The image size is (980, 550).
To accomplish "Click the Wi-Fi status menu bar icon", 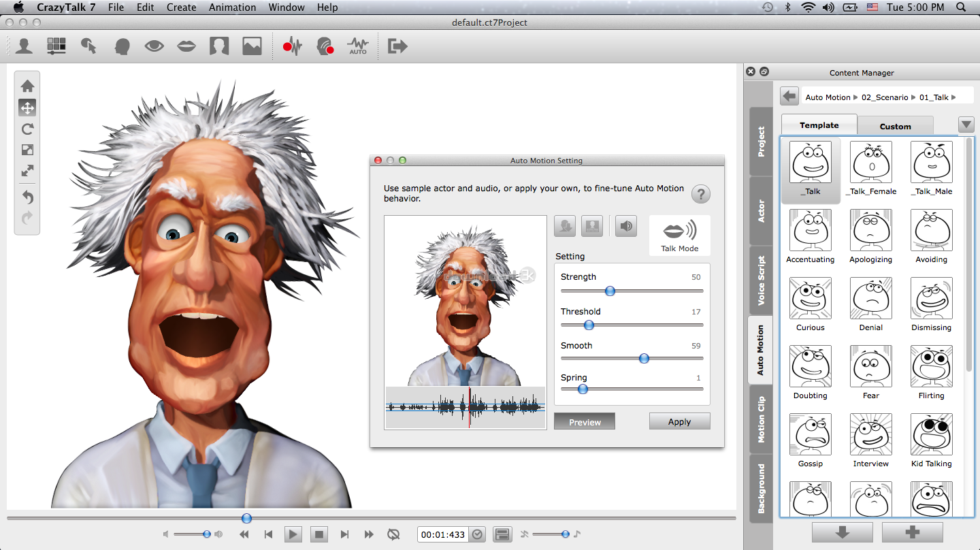I will [808, 7].
